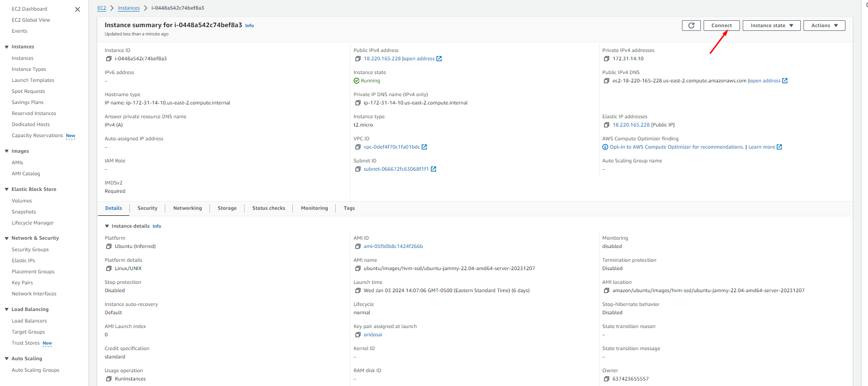Open the Subnet external link icon
This screenshot has width=868, height=386.
(433, 169)
